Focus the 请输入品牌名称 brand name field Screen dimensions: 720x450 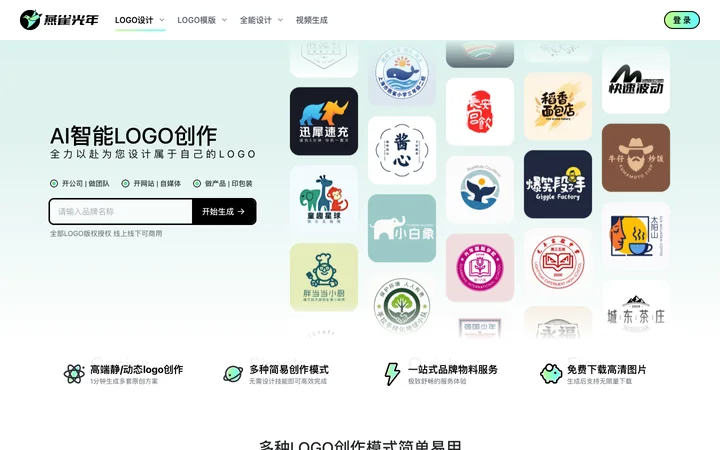pos(121,212)
